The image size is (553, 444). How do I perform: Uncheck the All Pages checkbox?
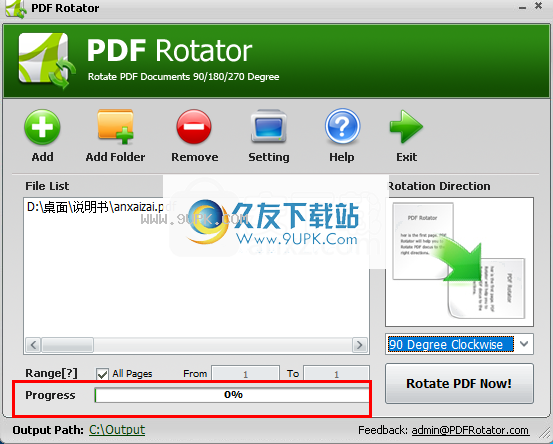pos(102,374)
